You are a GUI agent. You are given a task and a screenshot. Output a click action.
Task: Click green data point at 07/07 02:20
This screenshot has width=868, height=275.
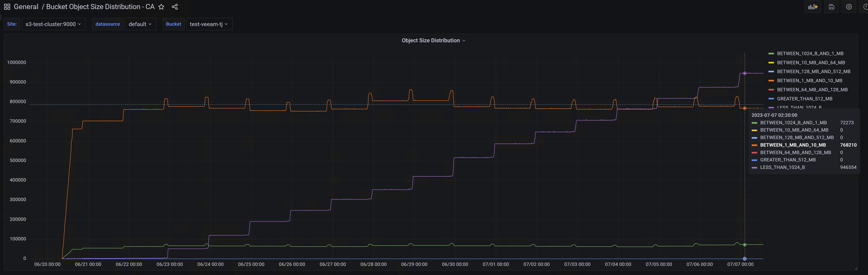[x=744, y=245]
